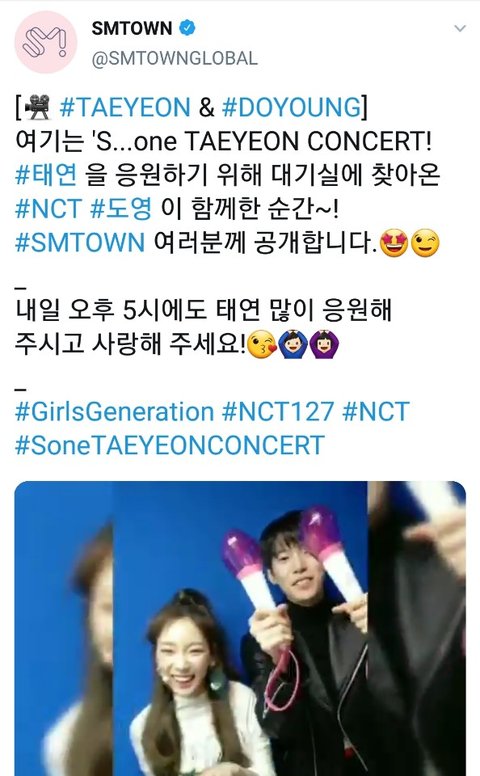Click the kissing face emoji
The image size is (480, 776).
(x=261, y=344)
